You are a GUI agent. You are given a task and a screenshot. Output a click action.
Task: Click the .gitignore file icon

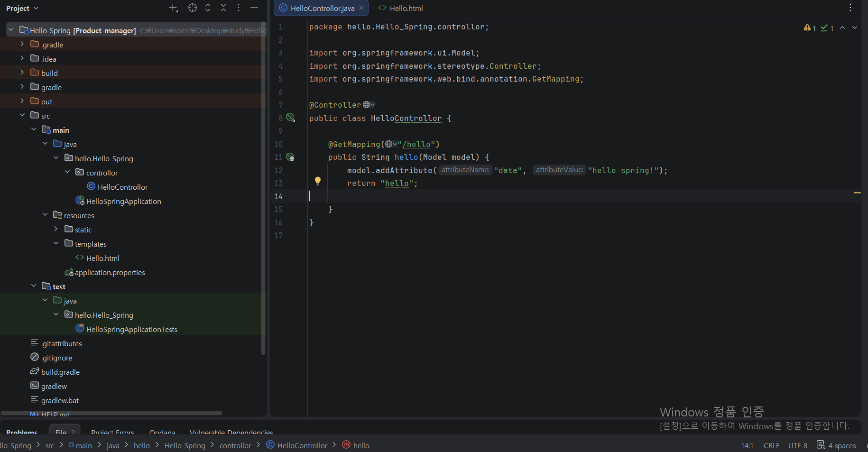pyautogui.click(x=35, y=357)
